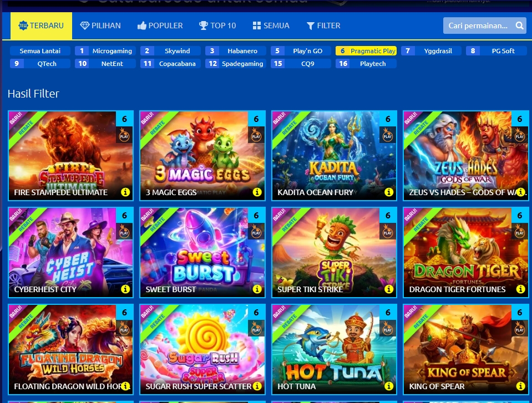Select the Semua Lantai filter button
Viewport: 532px width, 403px height.
(40, 51)
